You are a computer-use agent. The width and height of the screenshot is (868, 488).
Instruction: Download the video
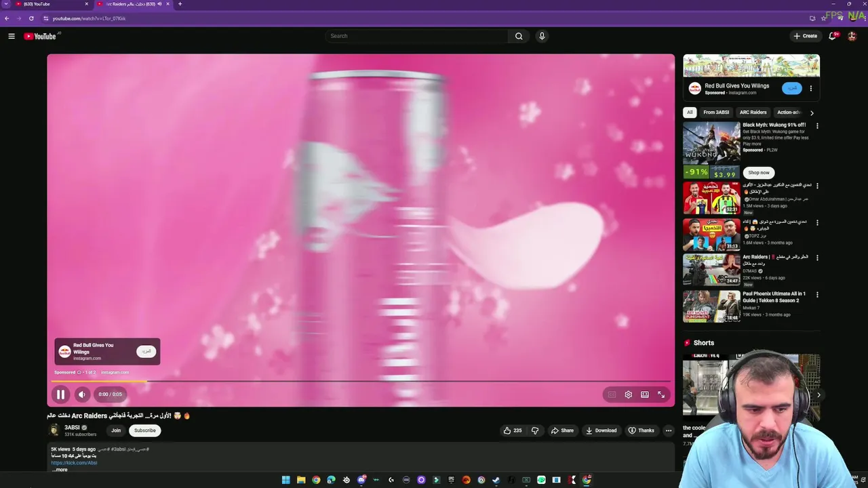pyautogui.click(x=601, y=430)
